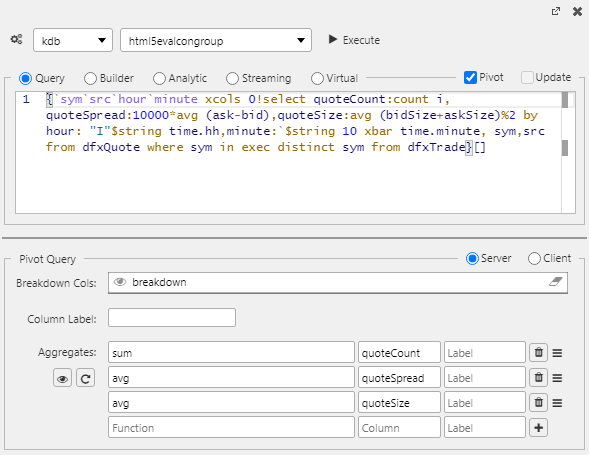Click the reorder handle for quoteSize row
This screenshot has height=455, width=589.
[557, 403]
